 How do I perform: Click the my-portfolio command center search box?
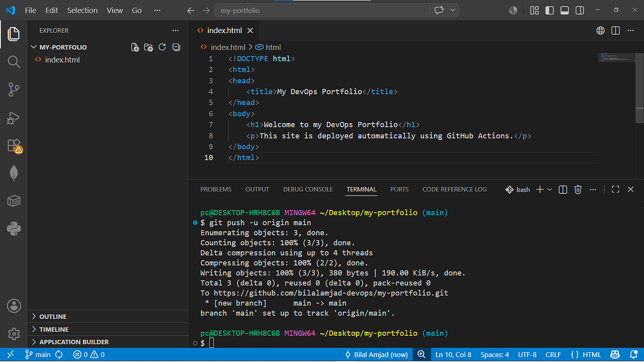click(323, 10)
